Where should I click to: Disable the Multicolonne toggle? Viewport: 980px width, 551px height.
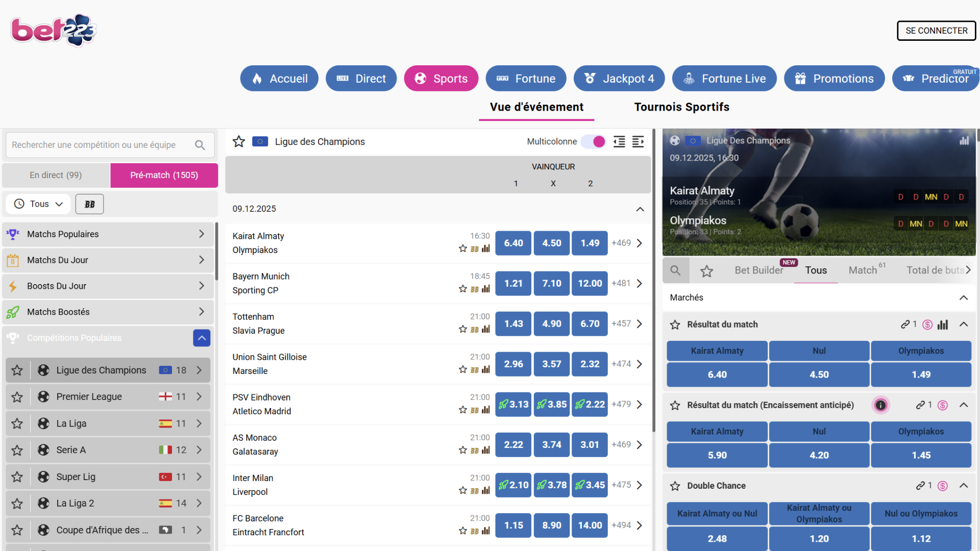[593, 142]
